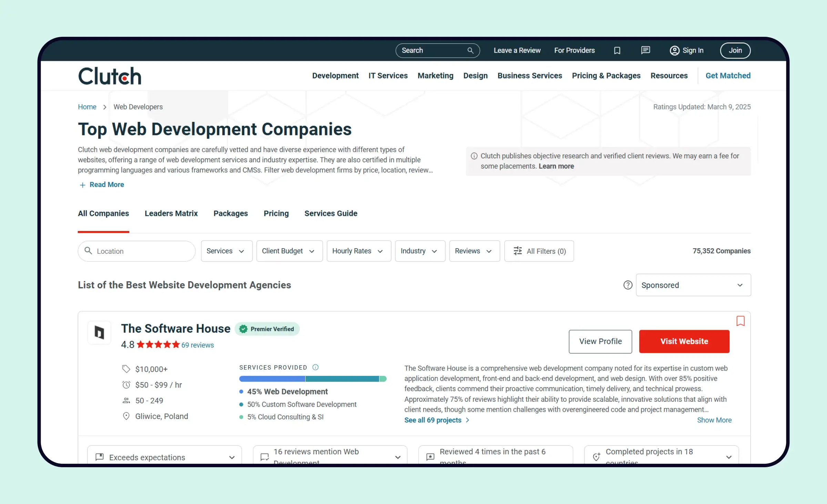Click For Providers link
827x504 pixels.
tap(574, 51)
